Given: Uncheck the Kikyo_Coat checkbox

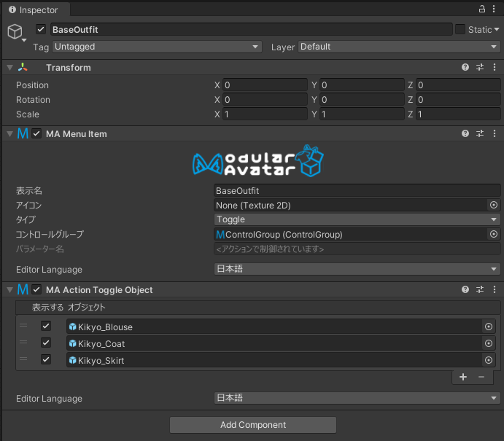Looking at the screenshot, I should click(x=46, y=343).
